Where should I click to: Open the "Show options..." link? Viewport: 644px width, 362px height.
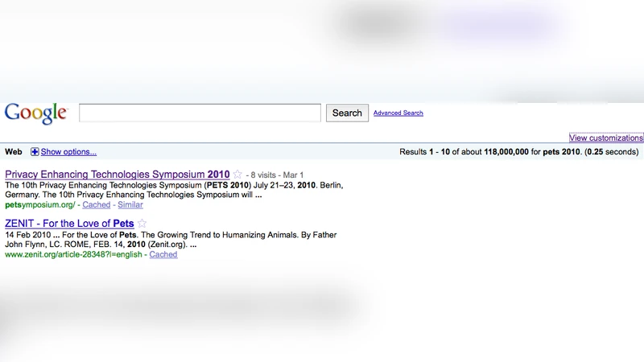tap(68, 152)
